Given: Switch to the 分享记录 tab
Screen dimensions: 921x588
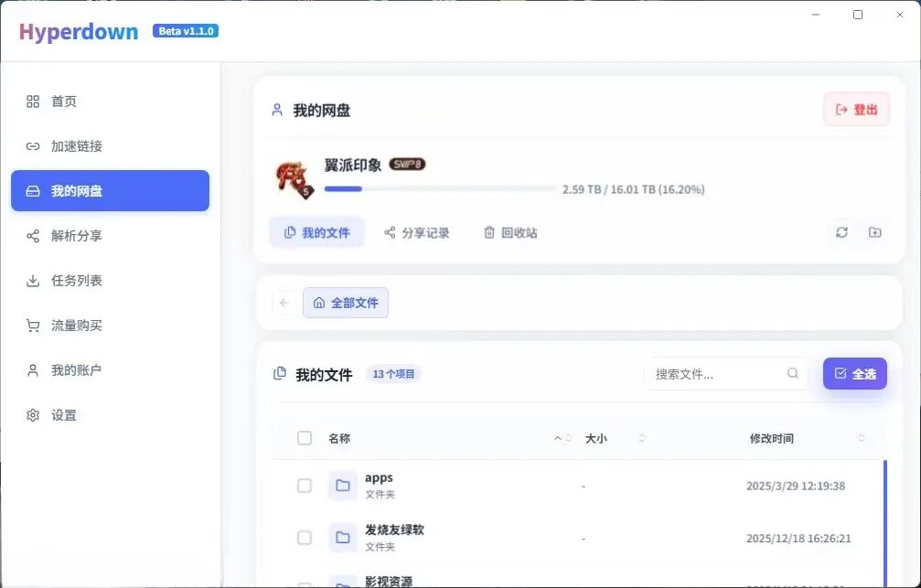Looking at the screenshot, I should [x=417, y=232].
